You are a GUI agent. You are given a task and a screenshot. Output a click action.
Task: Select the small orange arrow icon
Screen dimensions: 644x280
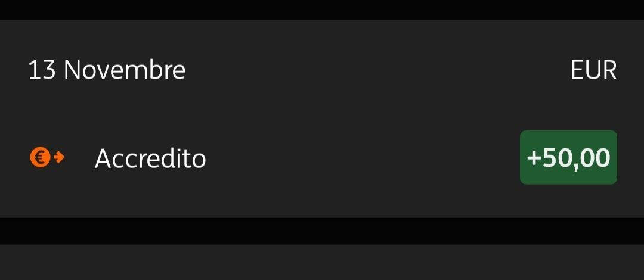tap(58, 158)
